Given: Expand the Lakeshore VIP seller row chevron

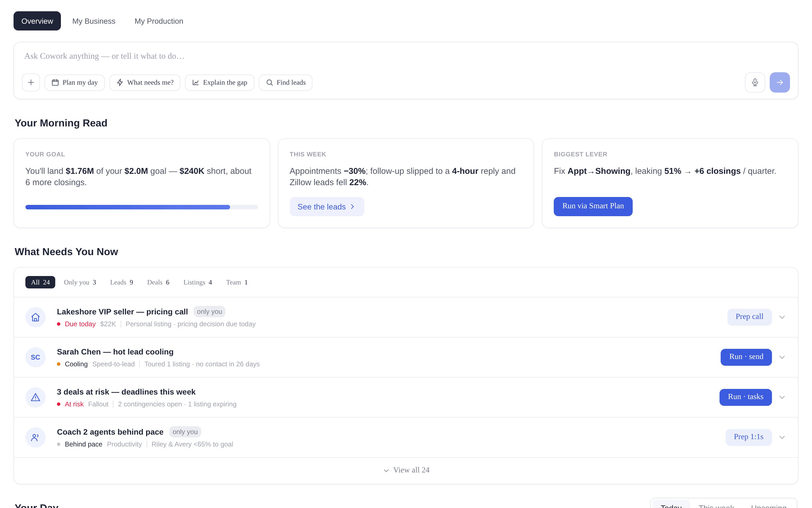Looking at the screenshot, I should pos(782,317).
